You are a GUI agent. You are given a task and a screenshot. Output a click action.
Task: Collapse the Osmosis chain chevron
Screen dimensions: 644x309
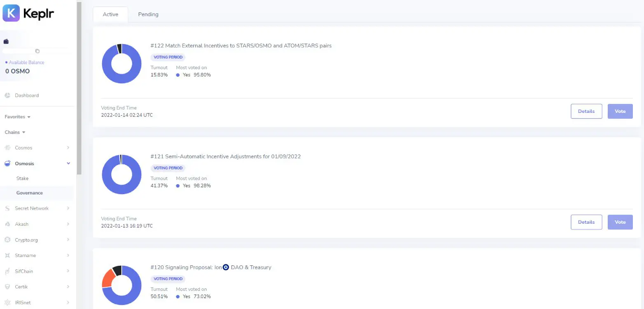click(68, 164)
